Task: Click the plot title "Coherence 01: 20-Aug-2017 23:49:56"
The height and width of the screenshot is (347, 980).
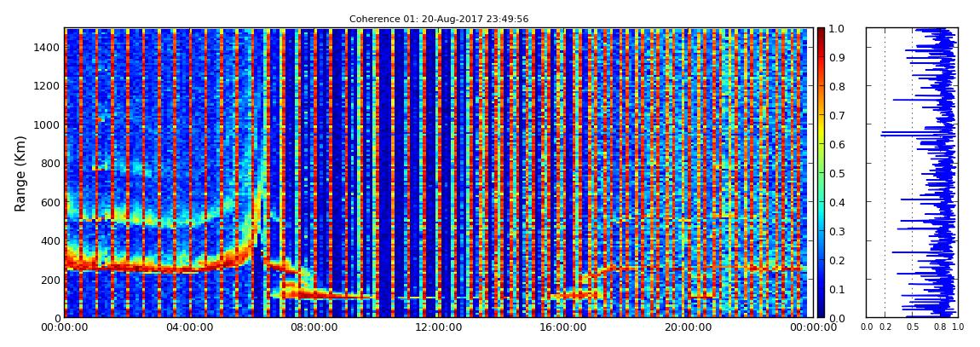Action: click(439, 20)
